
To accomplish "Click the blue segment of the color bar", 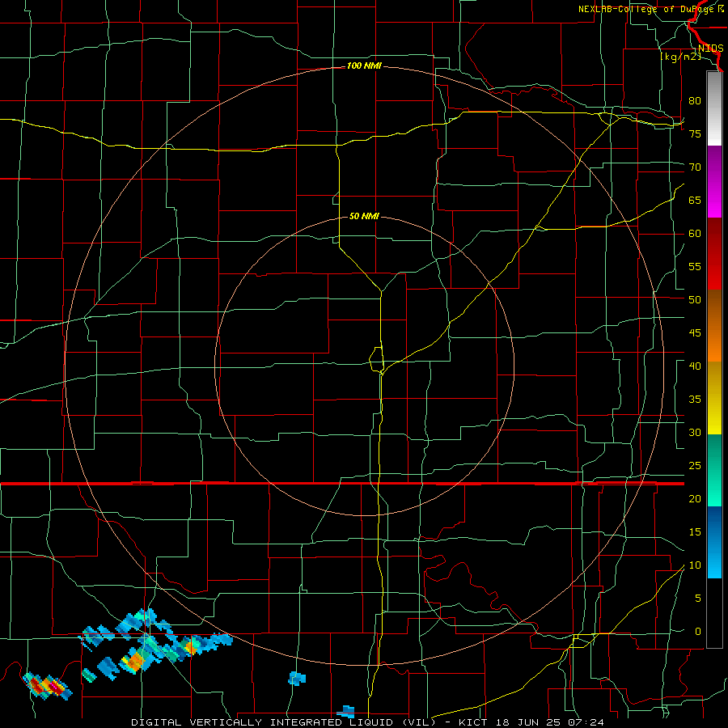I will [714, 542].
